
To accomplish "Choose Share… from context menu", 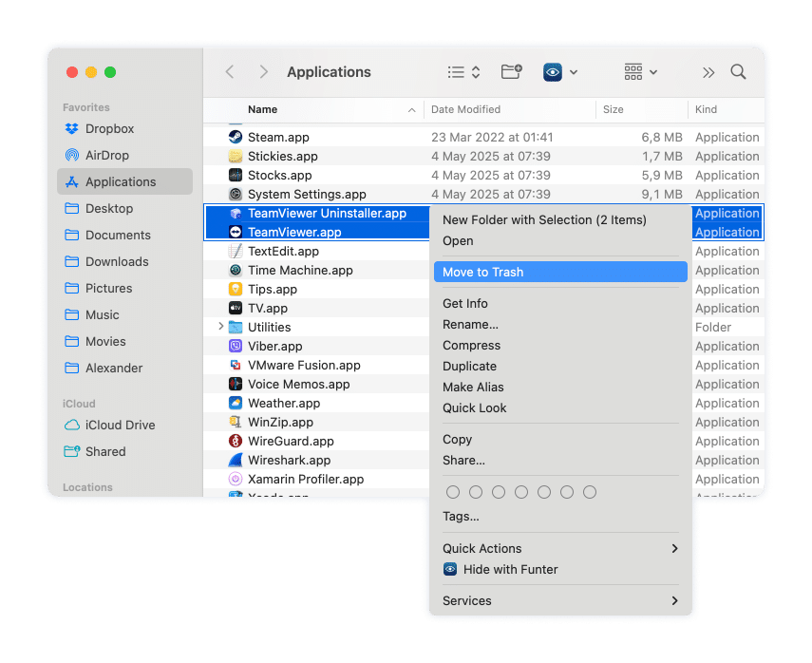I will pos(560,460).
